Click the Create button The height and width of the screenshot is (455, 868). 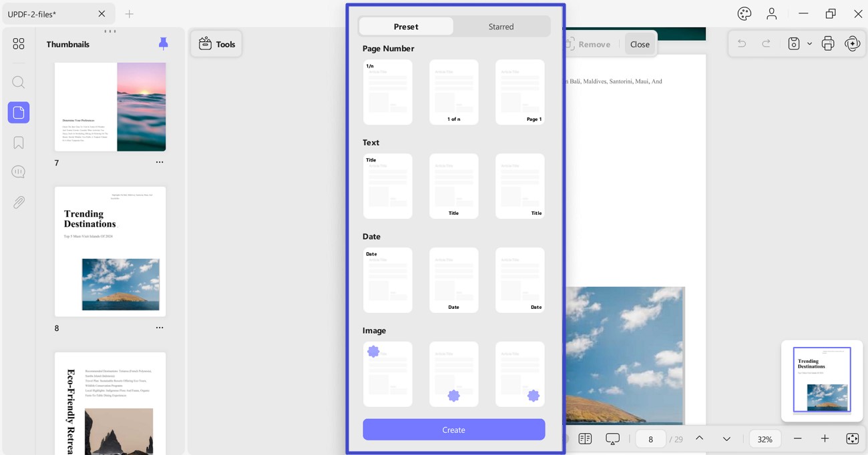coord(454,430)
